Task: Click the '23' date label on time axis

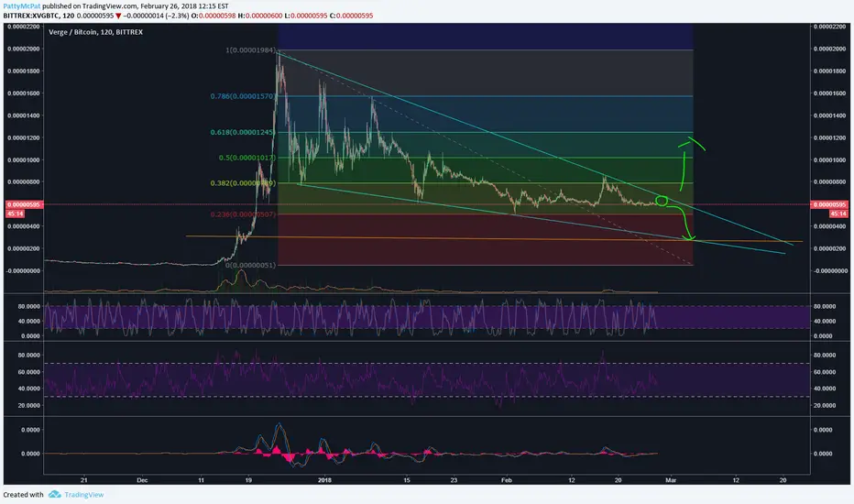Action: (454, 480)
